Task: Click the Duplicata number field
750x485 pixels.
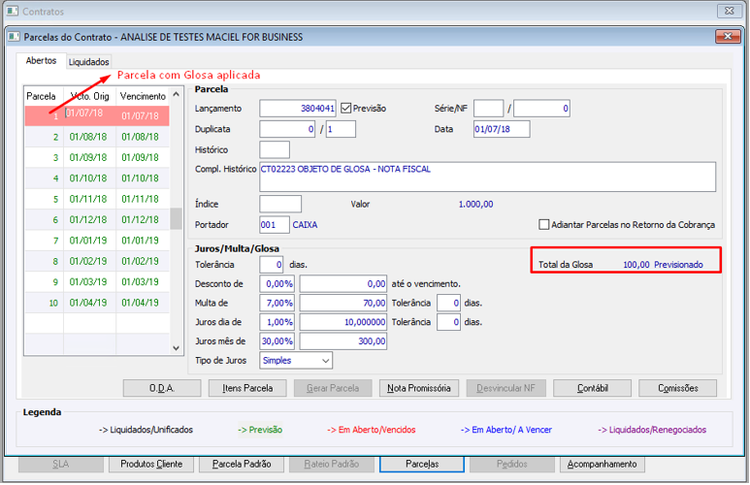Action: pyautogui.click(x=287, y=129)
